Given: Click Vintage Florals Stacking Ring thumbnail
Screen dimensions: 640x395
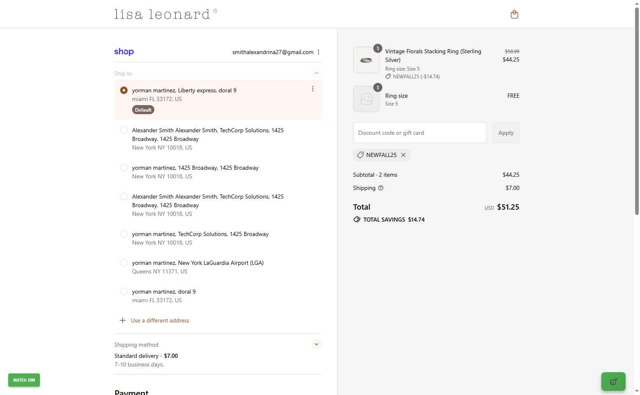Looking at the screenshot, I should click(366, 60).
